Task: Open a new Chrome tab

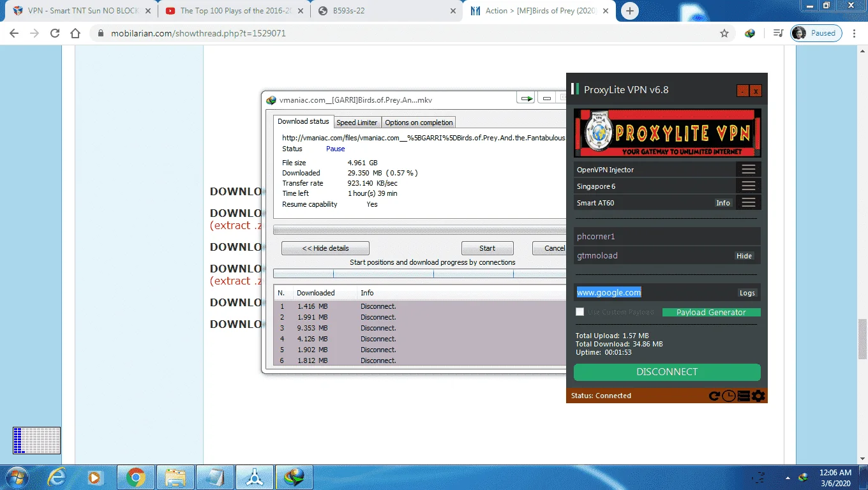Action: pyautogui.click(x=630, y=11)
